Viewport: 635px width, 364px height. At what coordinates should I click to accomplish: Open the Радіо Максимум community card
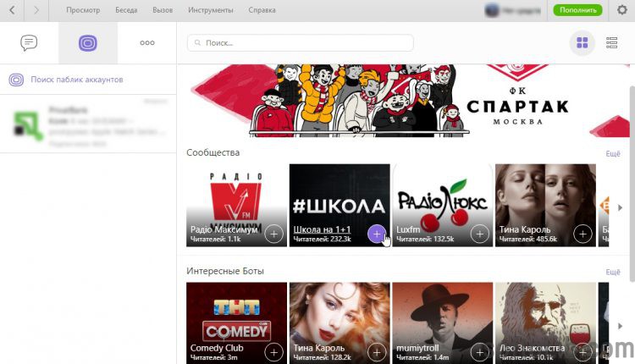(236, 205)
